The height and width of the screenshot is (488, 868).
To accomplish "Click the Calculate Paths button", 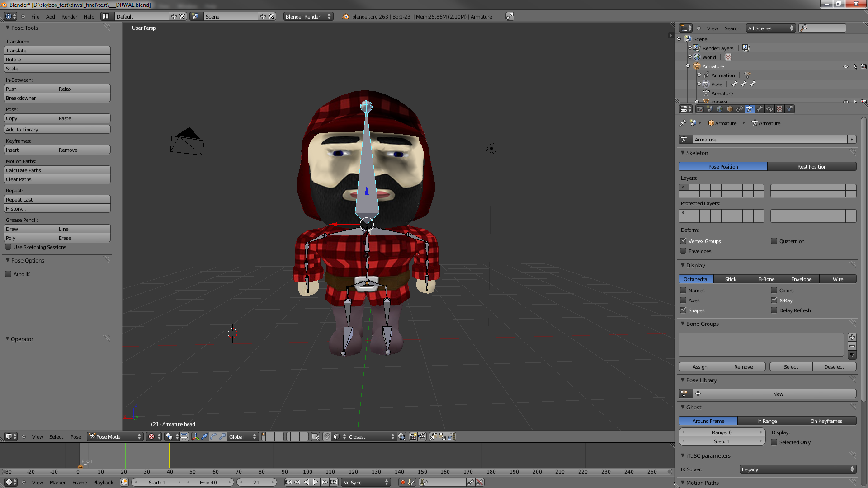I will [x=57, y=170].
